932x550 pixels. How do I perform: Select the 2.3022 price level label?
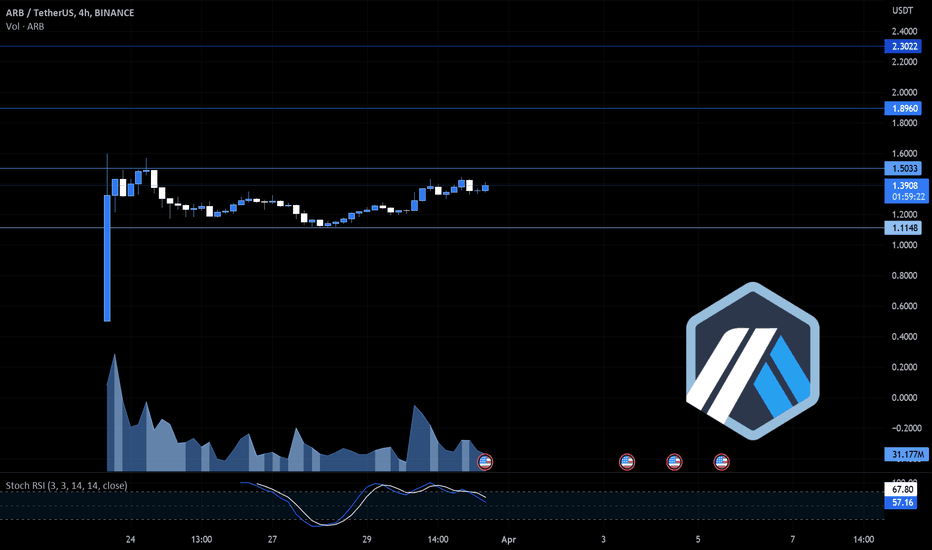[x=903, y=46]
